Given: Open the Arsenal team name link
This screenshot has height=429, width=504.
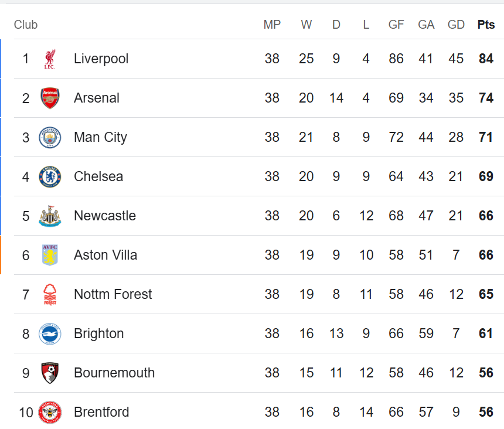Looking at the screenshot, I should [97, 98].
